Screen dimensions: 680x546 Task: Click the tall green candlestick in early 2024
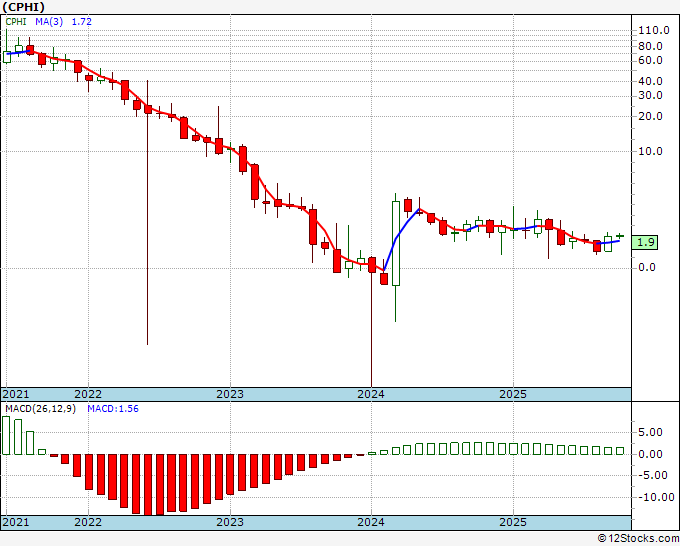point(396,243)
